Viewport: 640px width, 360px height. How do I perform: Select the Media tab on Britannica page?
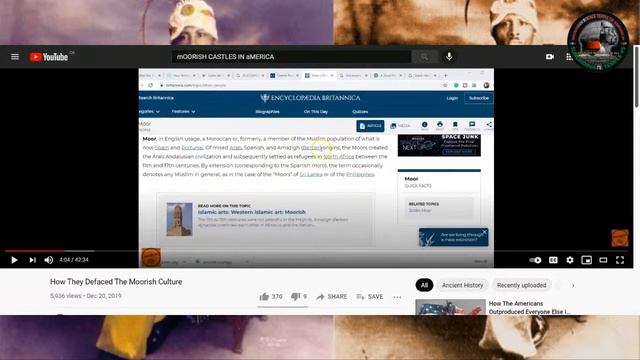(400, 126)
